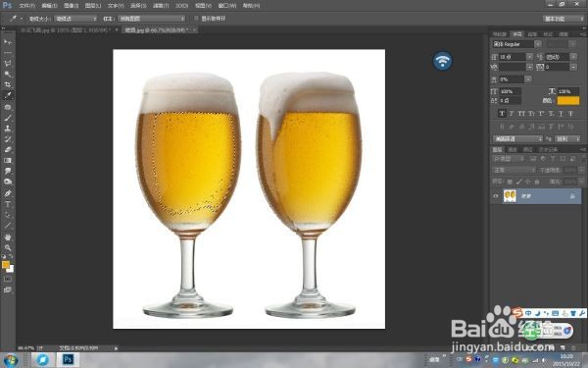Hide the 背景 layer with eye icon
This screenshot has height=368, width=588.
(x=496, y=196)
